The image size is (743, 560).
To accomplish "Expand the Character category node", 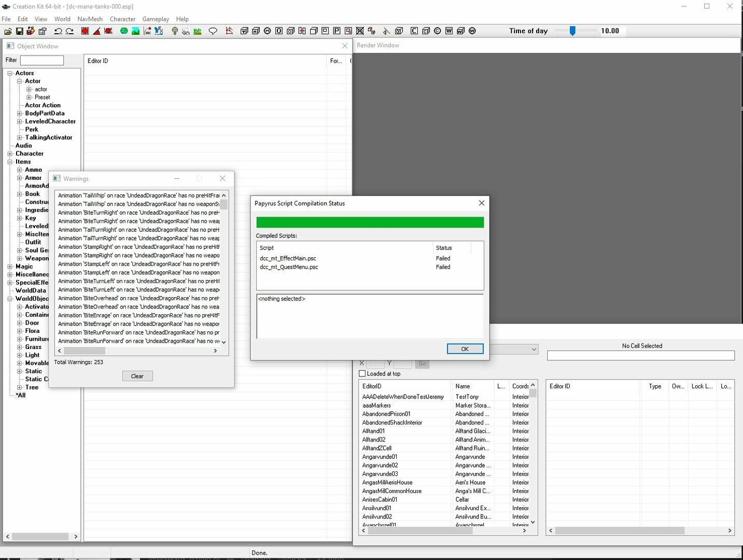I will (10, 153).
